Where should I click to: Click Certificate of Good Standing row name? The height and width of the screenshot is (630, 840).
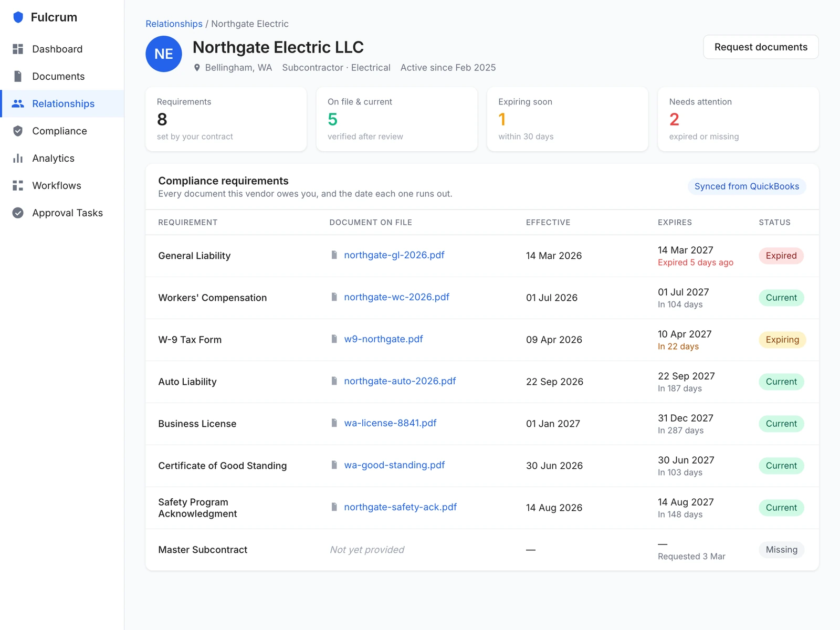pyautogui.click(x=223, y=466)
